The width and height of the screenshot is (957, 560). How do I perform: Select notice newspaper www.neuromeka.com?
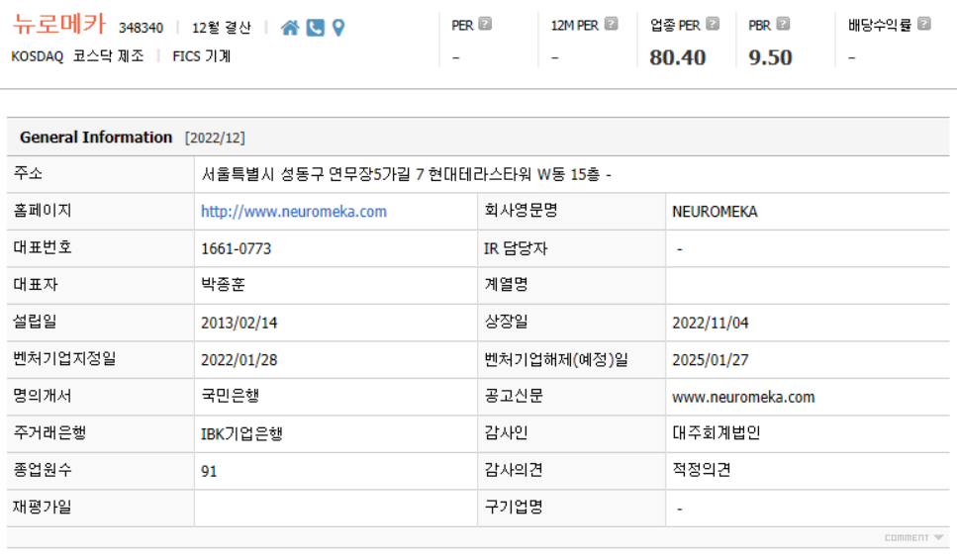tap(743, 397)
